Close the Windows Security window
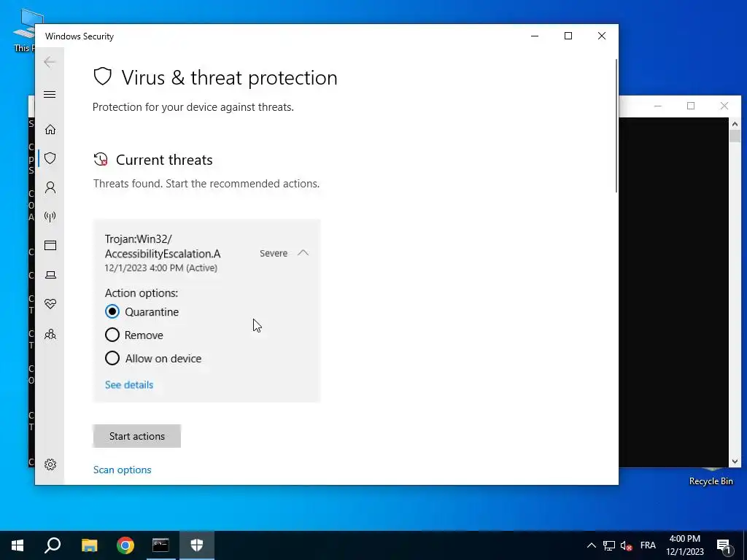 tap(602, 36)
